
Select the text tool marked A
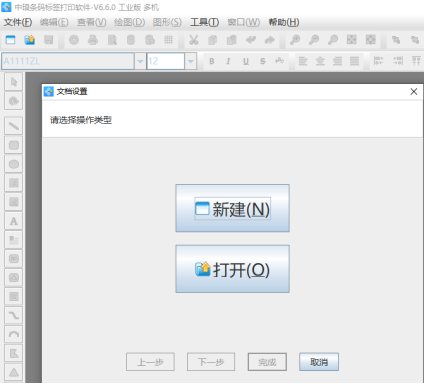coord(14,221)
